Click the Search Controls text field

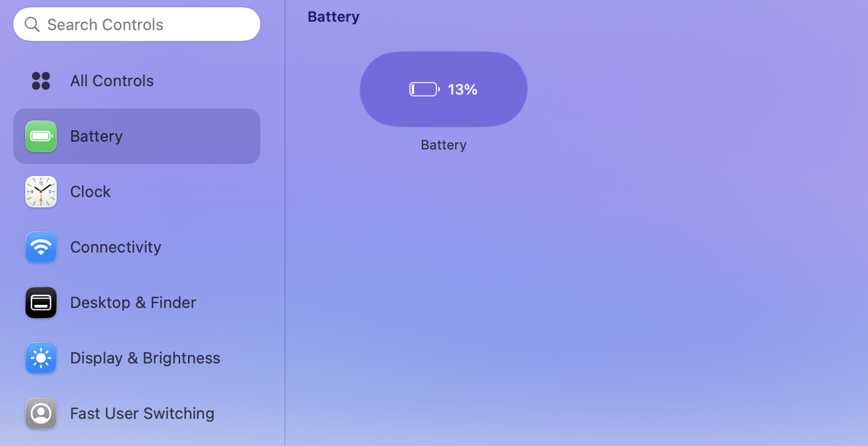pyautogui.click(x=145, y=25)
